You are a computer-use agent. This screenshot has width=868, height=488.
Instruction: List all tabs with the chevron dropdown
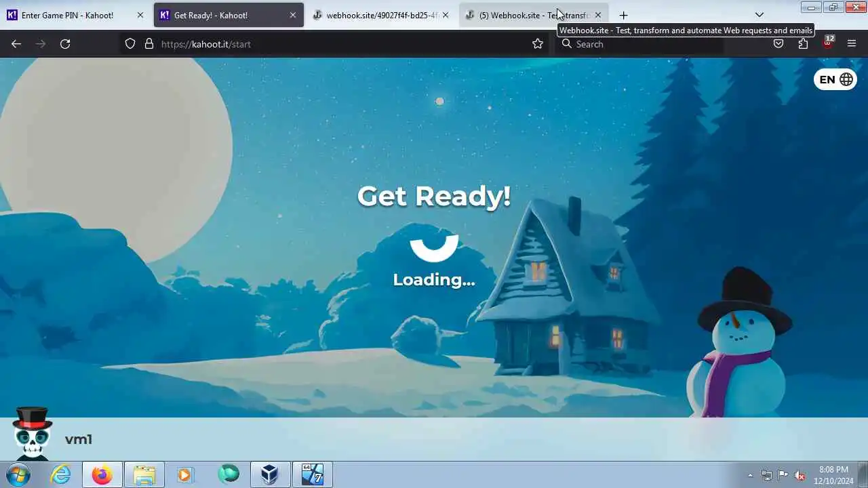759,15
